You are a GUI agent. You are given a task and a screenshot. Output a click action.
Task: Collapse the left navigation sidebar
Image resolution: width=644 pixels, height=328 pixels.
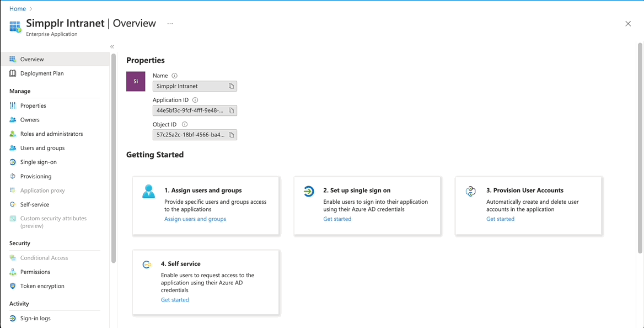click(112, 47)
